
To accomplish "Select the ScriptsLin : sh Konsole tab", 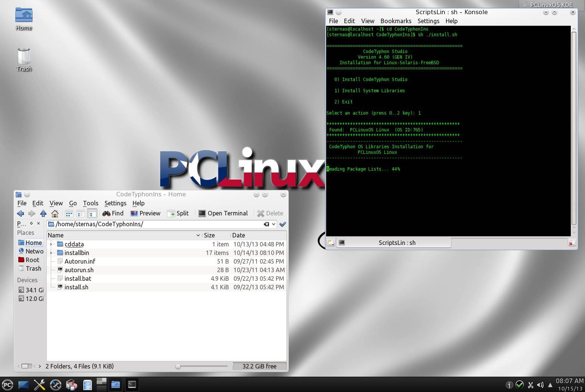I will pos(394,243).
